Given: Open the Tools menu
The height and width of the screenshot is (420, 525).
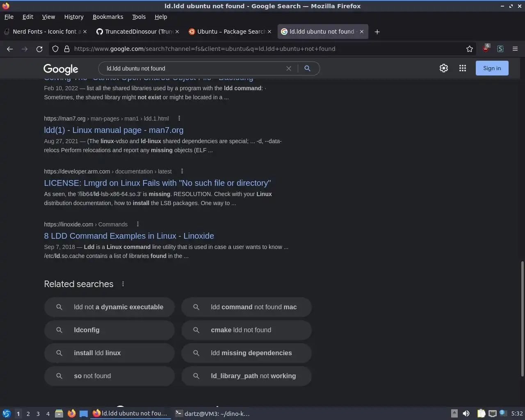Looking at the screenshot, I should [x=139, y=17].
